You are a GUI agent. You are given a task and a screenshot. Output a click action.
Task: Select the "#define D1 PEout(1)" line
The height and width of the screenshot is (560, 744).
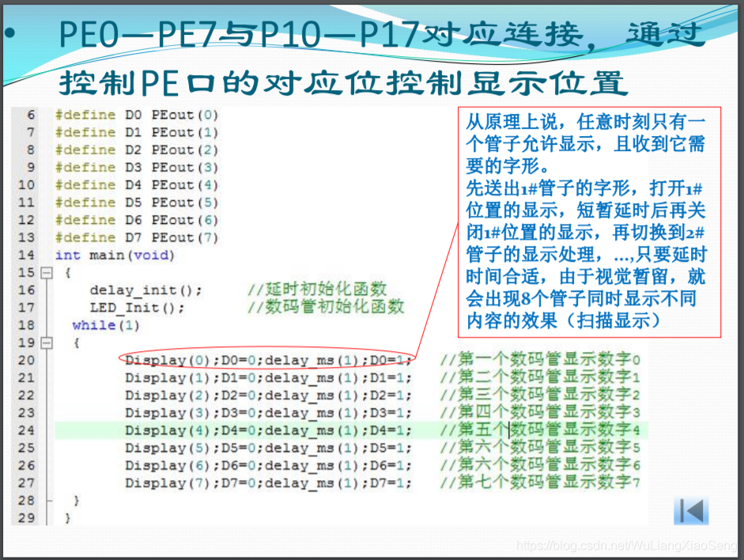pos(137,132)
